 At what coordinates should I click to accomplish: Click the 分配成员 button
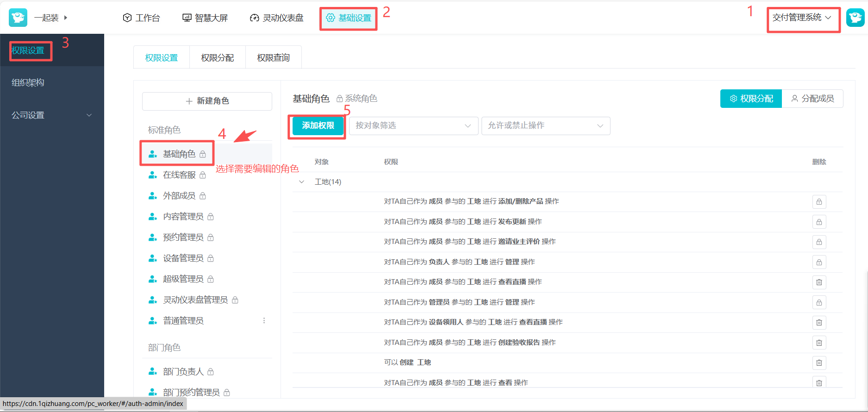[812, 99]
